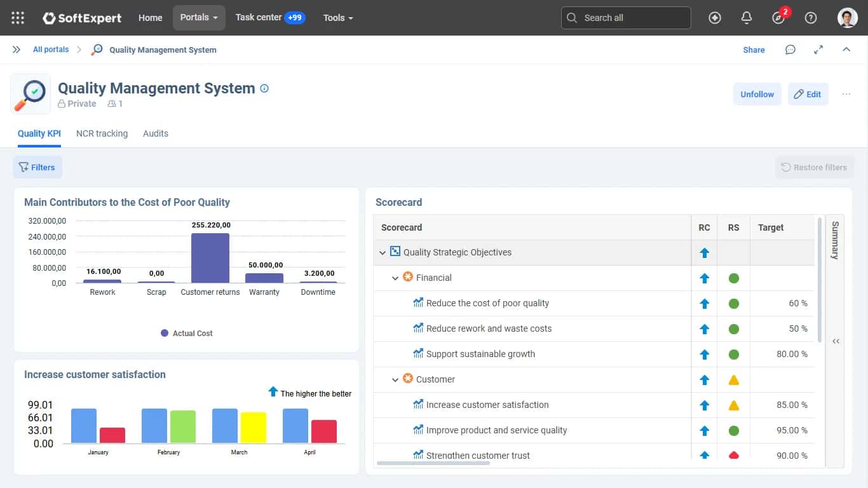
Task: Click the Financial perspective orange icon
Action: 408,277
